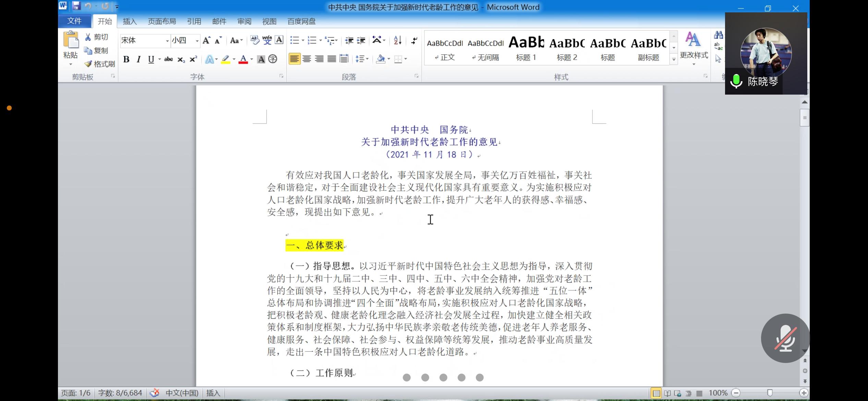The image size is (868, 401).
Task: Open the 页面布局 ribbon tab
Action: [162, 21]
